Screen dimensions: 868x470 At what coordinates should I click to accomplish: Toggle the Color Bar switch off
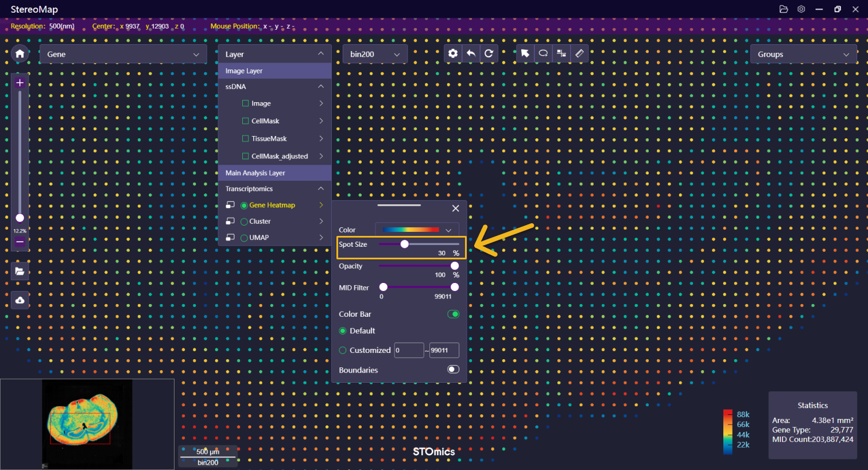tap(454, 314)
